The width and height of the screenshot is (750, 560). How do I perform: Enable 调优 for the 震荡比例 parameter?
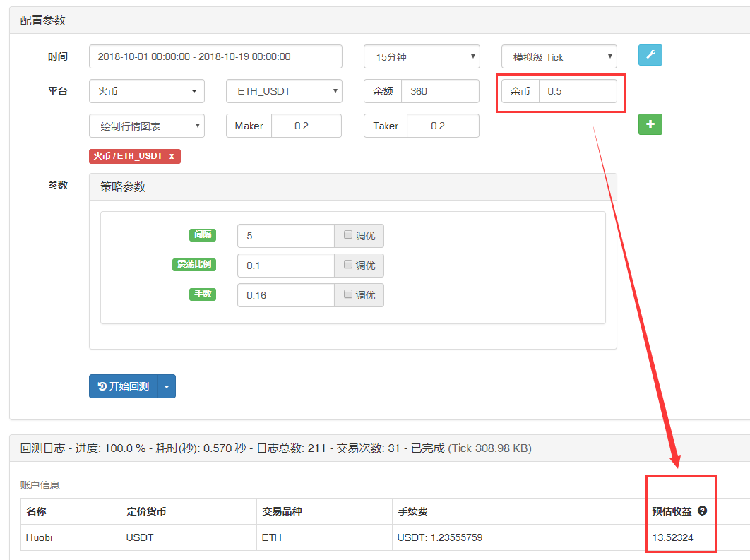pyautogui.click(x=346, y=266)
